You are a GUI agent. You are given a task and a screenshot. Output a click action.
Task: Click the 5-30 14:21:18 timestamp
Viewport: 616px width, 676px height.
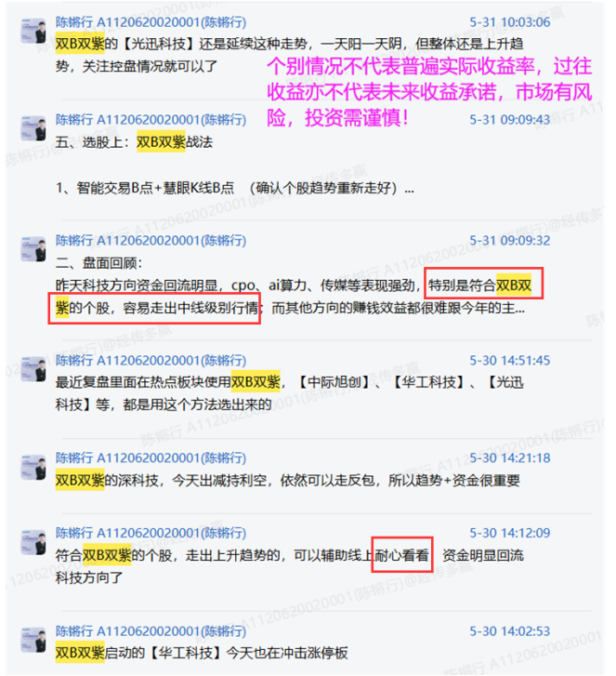(509, 457)
